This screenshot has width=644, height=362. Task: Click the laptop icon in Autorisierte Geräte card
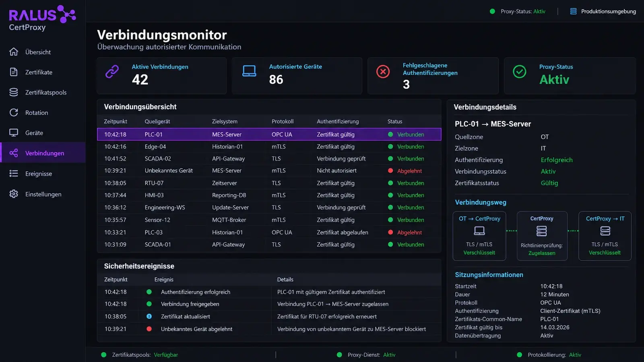[x=249, y=71]
